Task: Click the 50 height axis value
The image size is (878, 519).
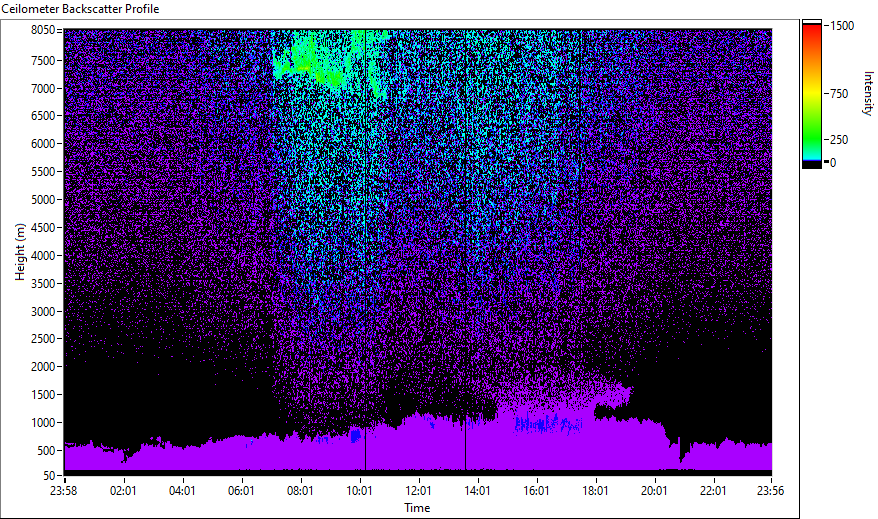Action: pos(49,476)
